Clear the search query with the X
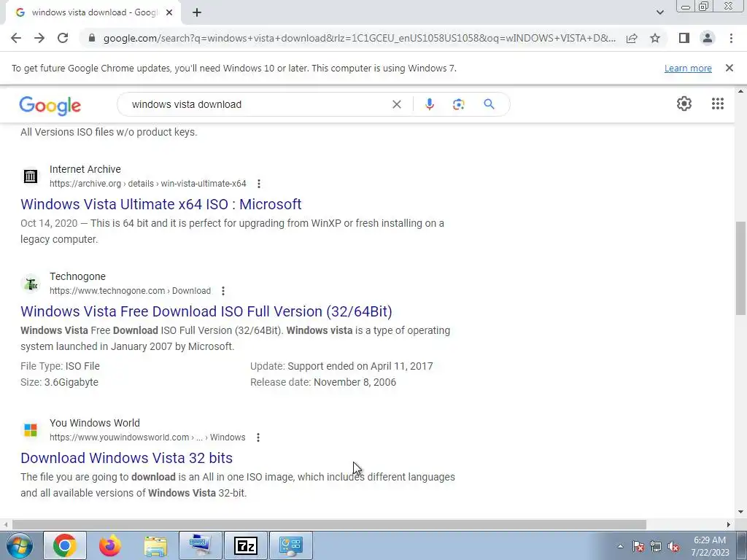 point(396,104)
